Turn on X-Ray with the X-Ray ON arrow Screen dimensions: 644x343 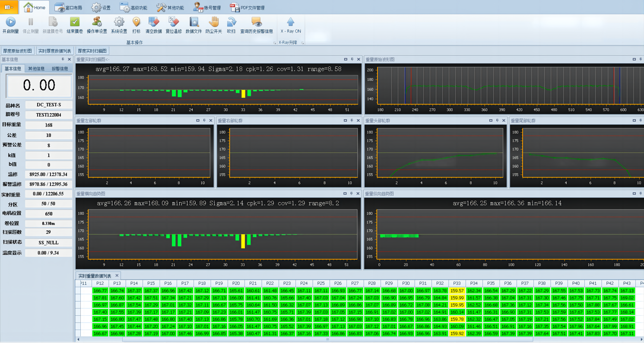(291, 22)
